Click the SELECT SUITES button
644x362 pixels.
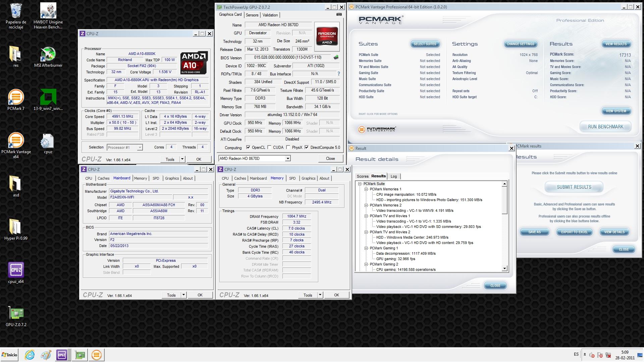pos(425,44)
